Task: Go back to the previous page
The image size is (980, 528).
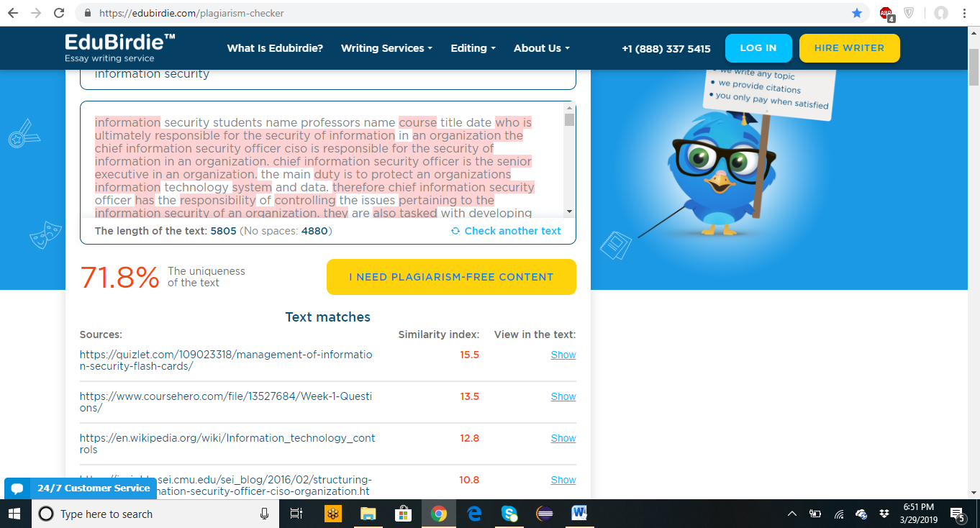Action: [13, 13]
